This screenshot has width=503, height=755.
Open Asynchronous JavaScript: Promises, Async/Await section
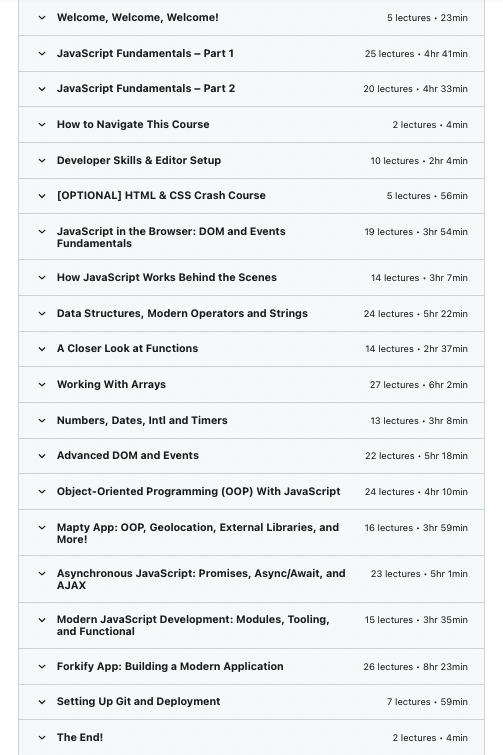[x=201, y=579]
